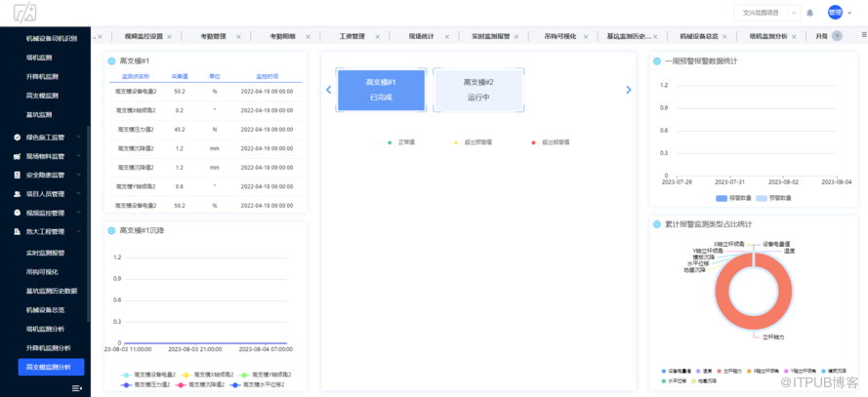868x397 pixels.
Task: Open 塔机监测分析 in the sidebar
Action: (x=45, y=329)
